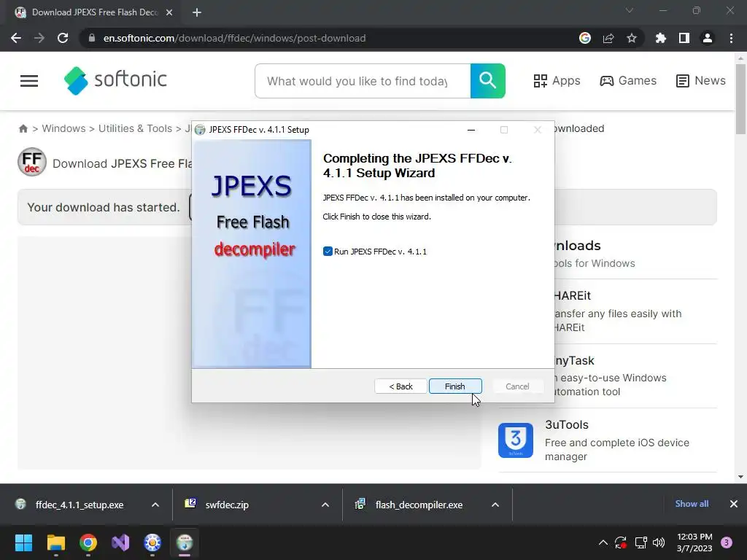Click the page vertical scrollbar
The width and height of the screenshot is (747, 560).
pyautogui.click(x=740, y=99)
